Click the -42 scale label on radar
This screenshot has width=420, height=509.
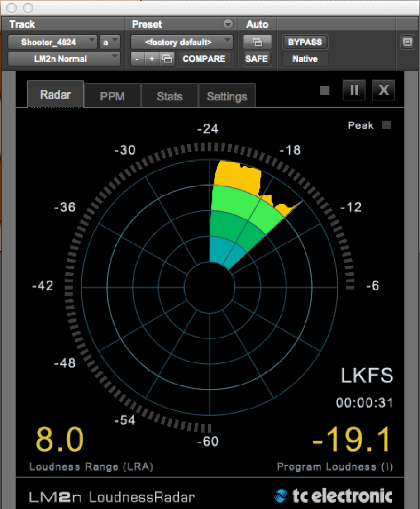[43, 285]
